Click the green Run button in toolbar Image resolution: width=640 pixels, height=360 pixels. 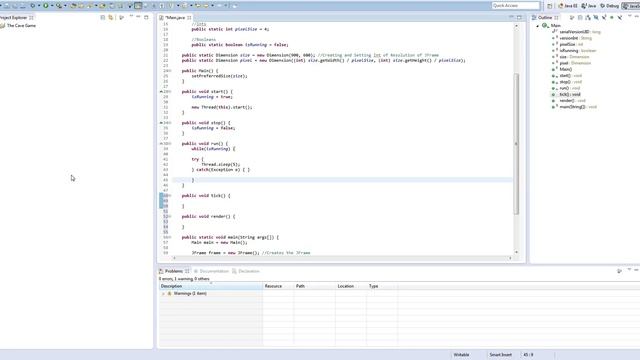coord(46,6)
